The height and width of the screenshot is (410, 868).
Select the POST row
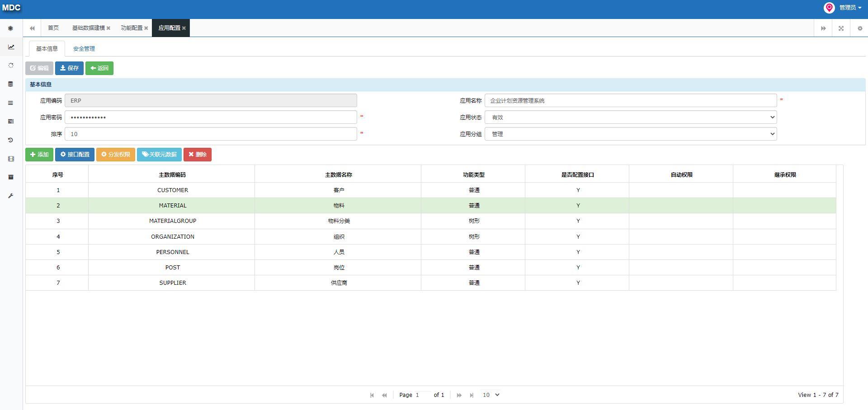pyautogui.click(x=431, y=268)
